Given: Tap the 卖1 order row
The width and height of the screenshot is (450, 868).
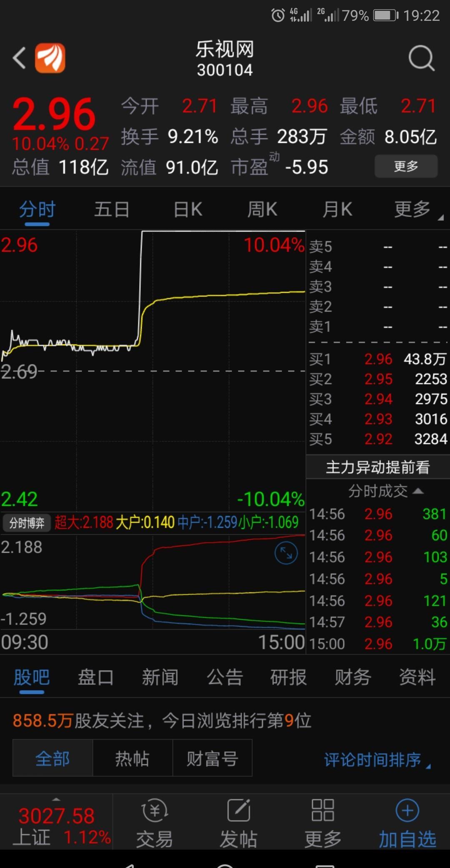Looking at the screenshot, I should (378, 327).
